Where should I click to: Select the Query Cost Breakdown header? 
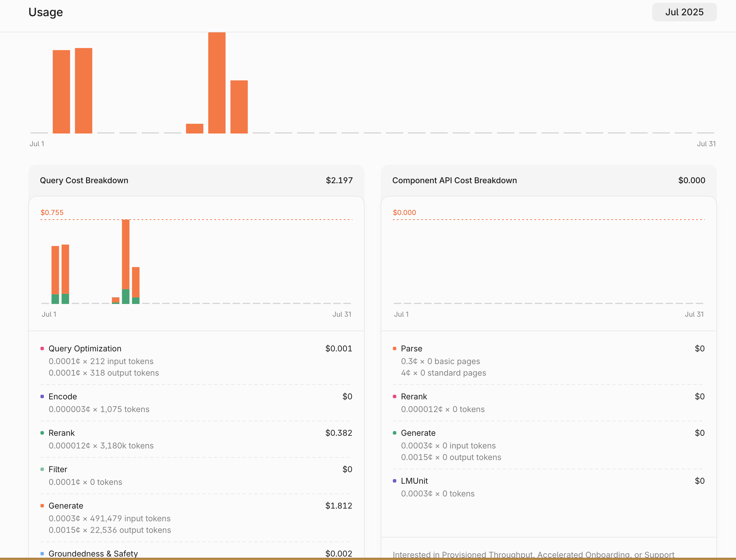point(84,180)
